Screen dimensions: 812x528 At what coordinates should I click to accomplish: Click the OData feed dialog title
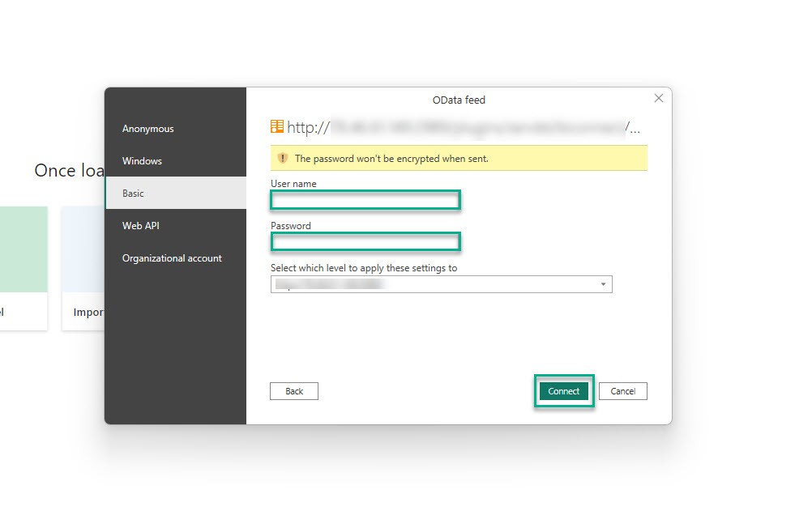(459, 100)
